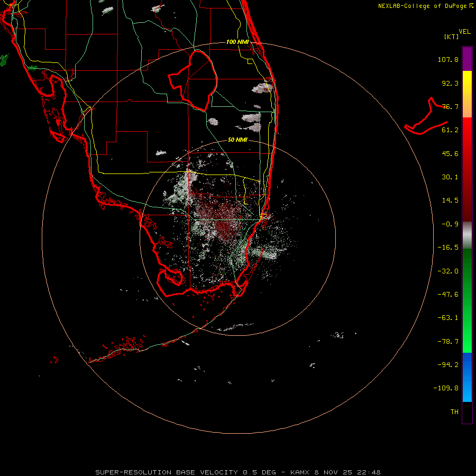Click the gray near-zero segment of the color bar
Screen dimensions: 476x476
467,235
